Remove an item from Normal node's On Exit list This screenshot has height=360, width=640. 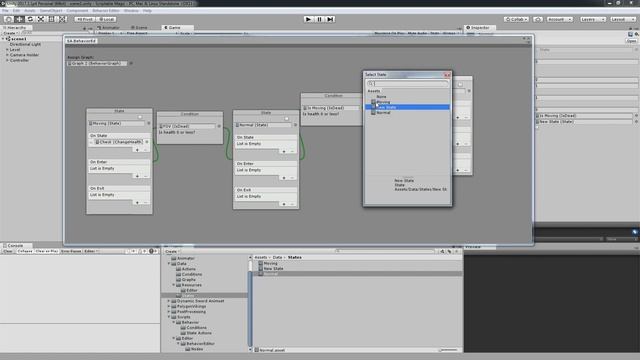[292, 204]
